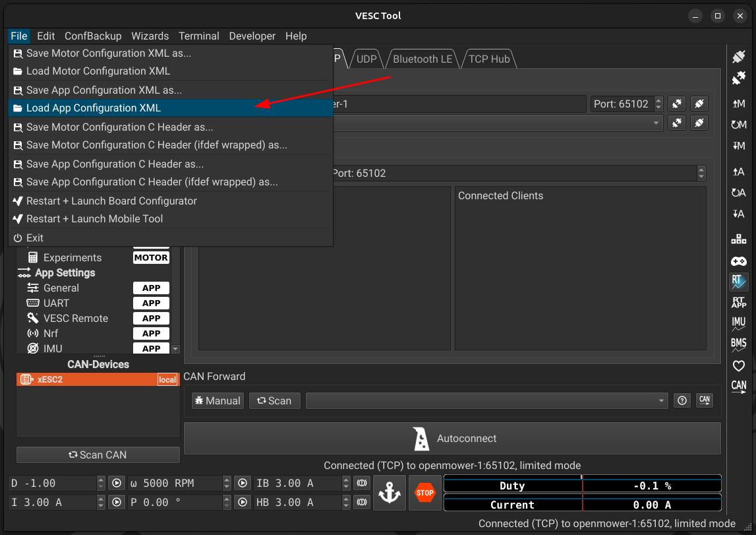
Task: Click the help icon in CAN Forward row
Action: pos(682,400)
